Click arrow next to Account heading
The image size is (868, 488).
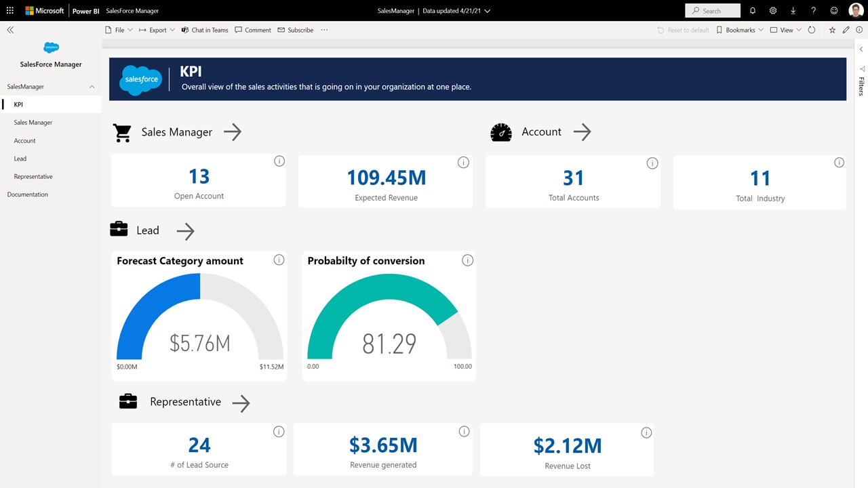pos(582,132)
